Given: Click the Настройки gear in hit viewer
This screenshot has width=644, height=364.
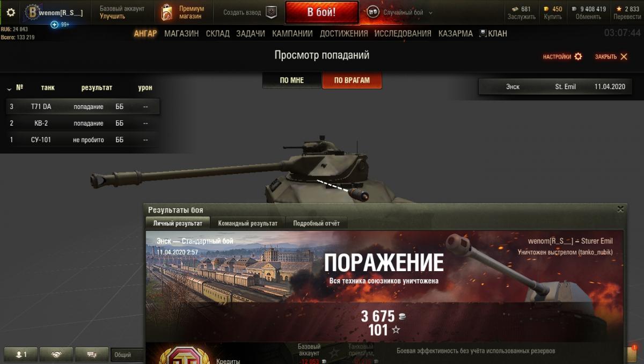Looking at the screenshot, I should pyautogui.click(x=578, y=56).
